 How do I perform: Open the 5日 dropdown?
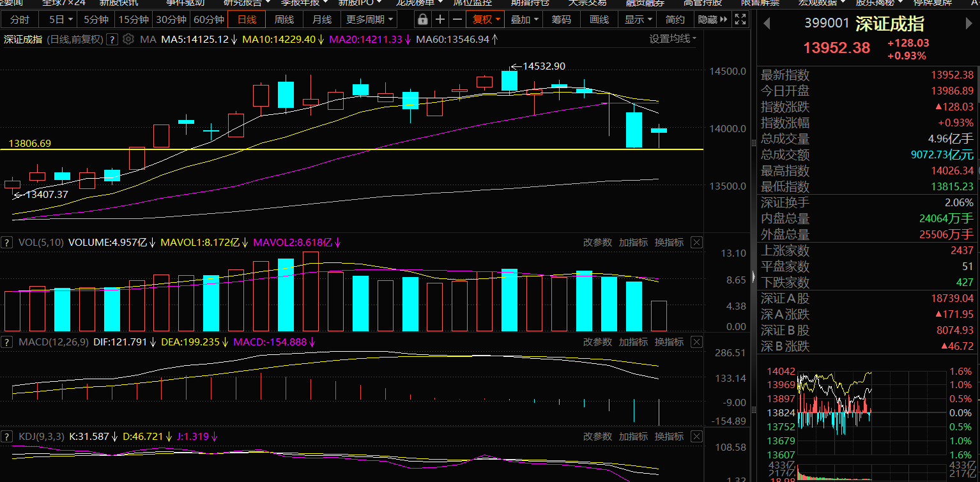[x=61, y=19]
